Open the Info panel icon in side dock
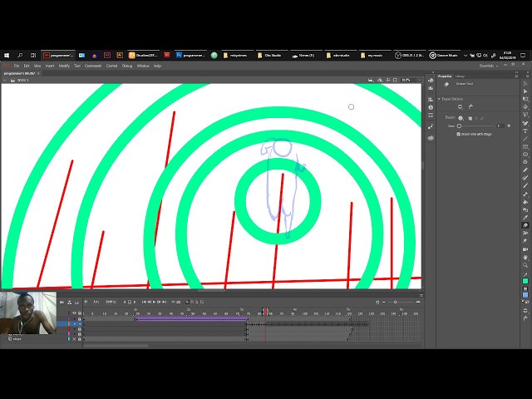Image resolution: width=532 pixels, height=399 pixels. (431, 107)
